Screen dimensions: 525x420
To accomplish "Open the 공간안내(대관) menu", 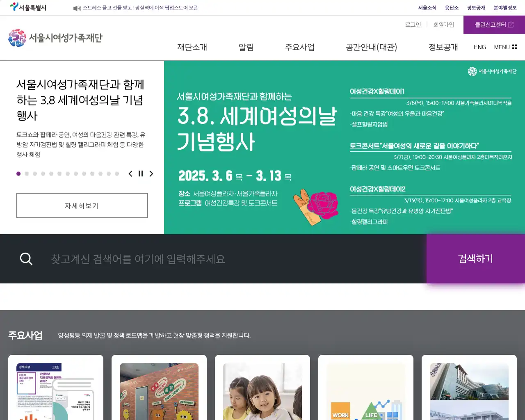I will pyautogui.click(x=371, y=47).
